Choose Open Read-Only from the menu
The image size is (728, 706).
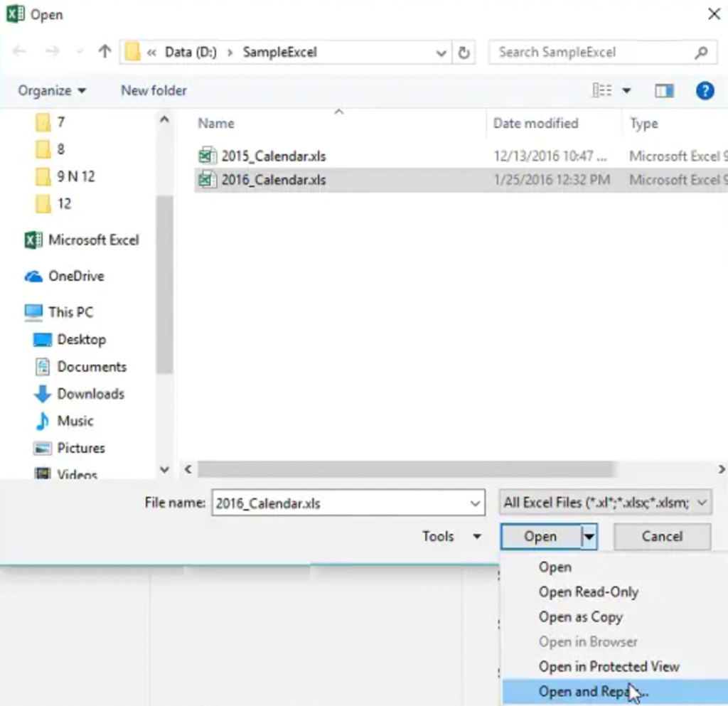[x=587, y=592]
